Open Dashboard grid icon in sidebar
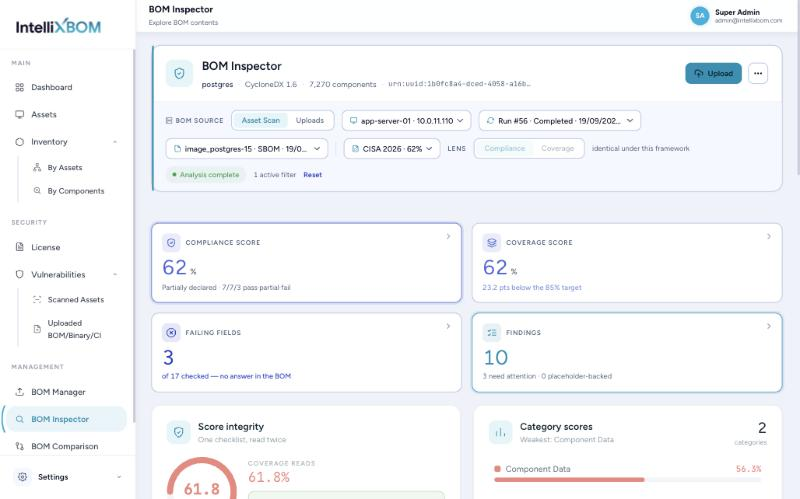Screen dimensions: 800x499 [x=19, y=87]
